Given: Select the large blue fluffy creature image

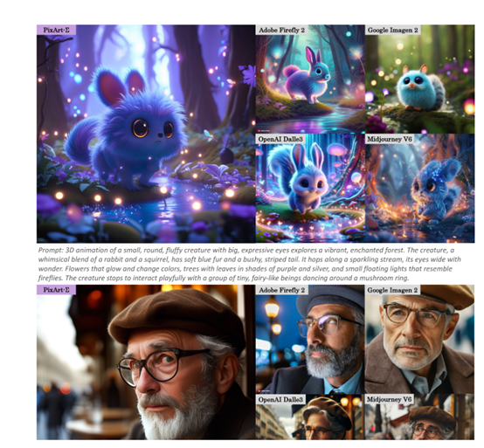Looking at the screenshot, I should (146, 134).
